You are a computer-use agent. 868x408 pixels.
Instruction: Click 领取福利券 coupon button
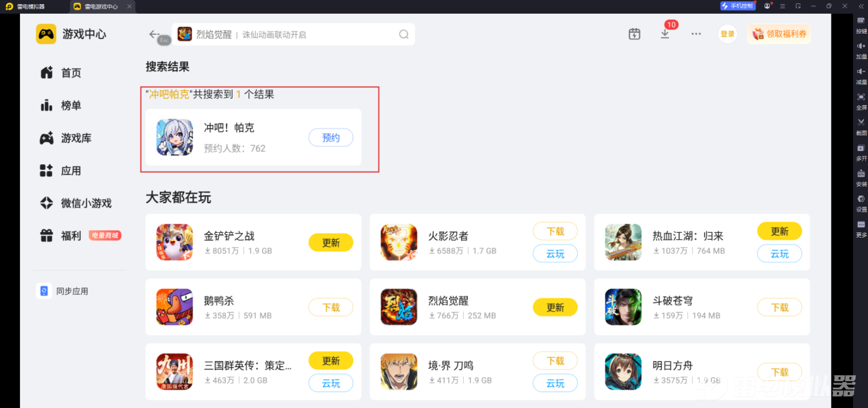779,34
